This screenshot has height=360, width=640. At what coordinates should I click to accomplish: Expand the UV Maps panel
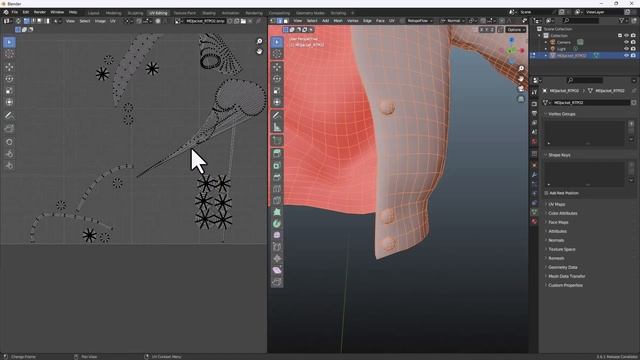(557, 204)
